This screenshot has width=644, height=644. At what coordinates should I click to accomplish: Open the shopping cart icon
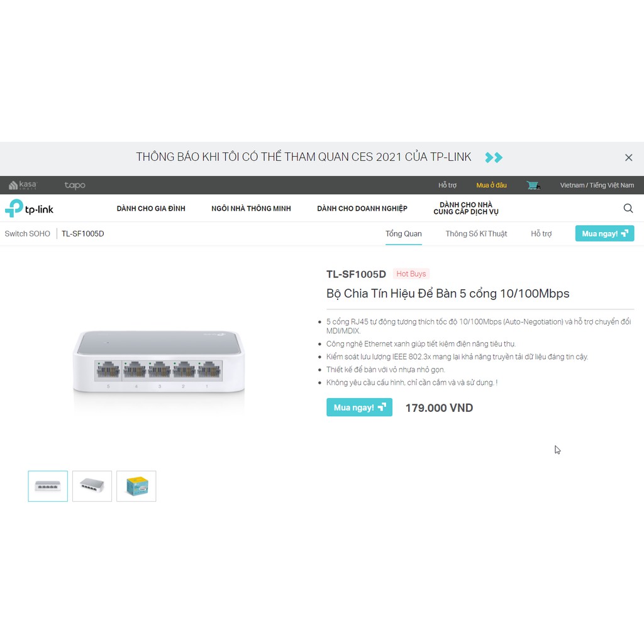[x=533, y=186]
